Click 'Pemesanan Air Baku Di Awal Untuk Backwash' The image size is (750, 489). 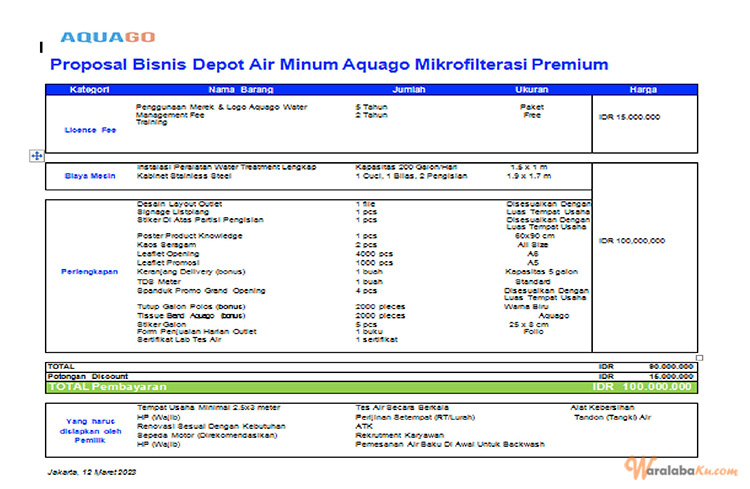[450, 445]
